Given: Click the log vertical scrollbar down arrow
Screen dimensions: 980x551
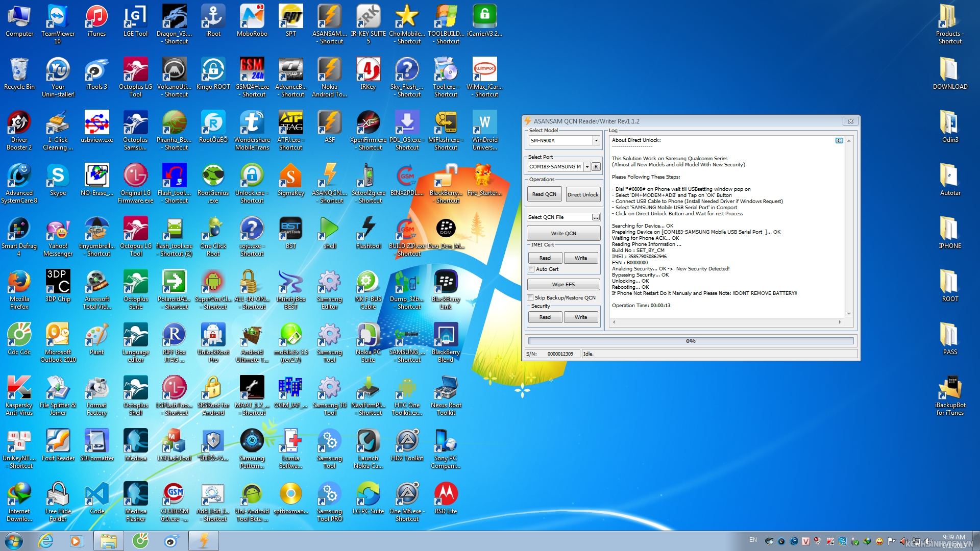Looking at the screenshot, I should (x=849, y=314).
